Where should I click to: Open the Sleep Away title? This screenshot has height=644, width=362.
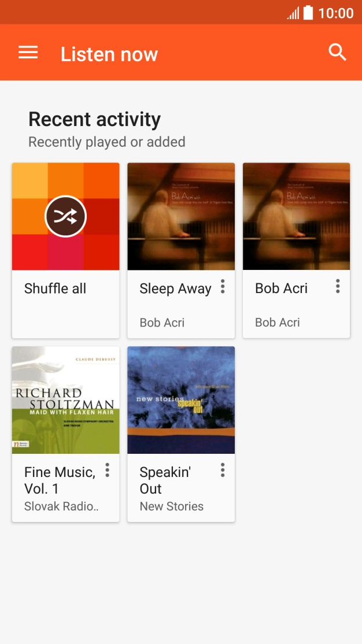[175, 288]
